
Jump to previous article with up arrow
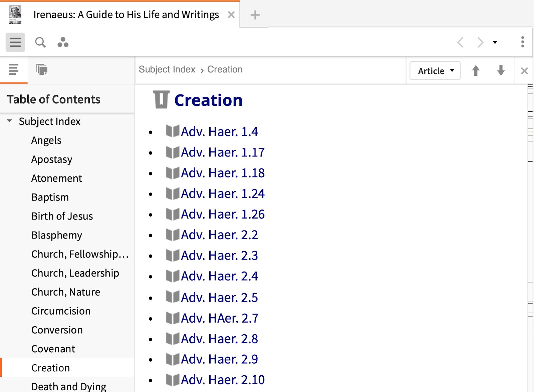(x=476, y=70)
